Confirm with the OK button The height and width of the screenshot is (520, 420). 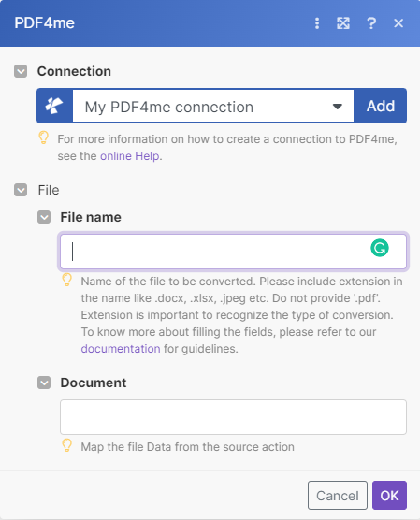coord(389,496)
